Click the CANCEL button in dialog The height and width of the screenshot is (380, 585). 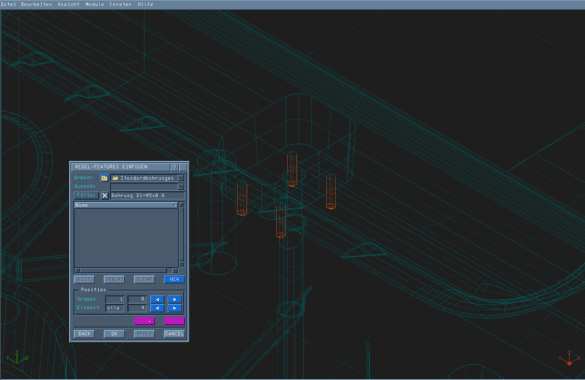(x=174, y=334)
